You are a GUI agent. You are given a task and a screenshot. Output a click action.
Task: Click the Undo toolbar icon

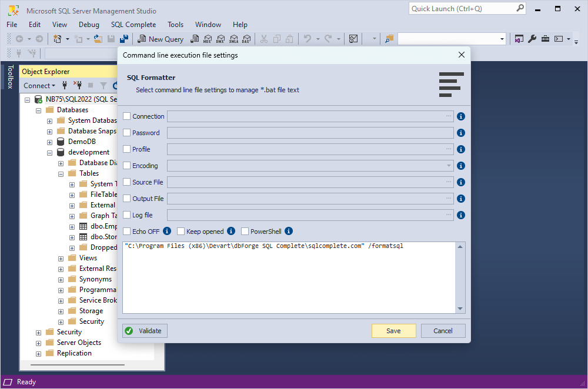click(308, 39)
